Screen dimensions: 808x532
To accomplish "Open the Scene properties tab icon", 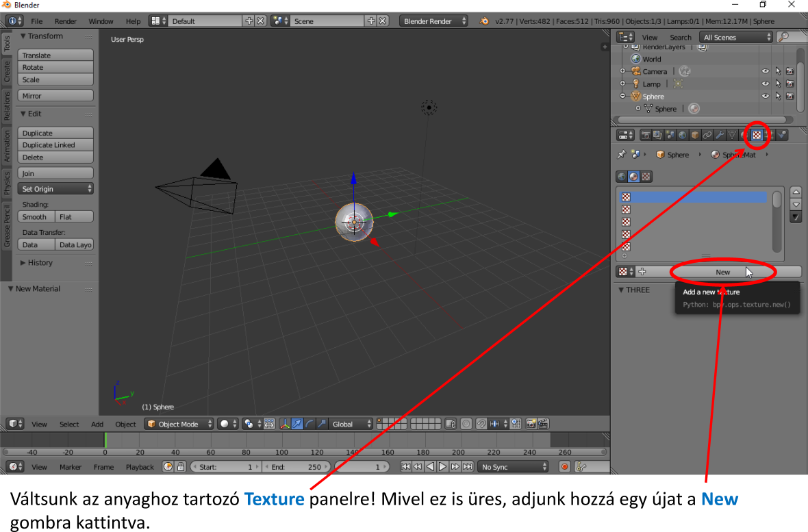I will click(670, 135).
